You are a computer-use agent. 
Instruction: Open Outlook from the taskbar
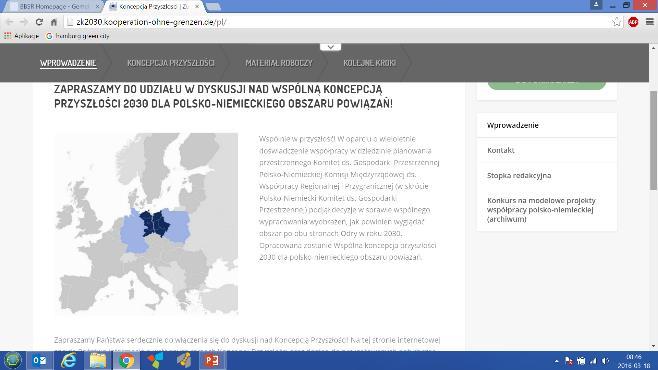[40, 360]
